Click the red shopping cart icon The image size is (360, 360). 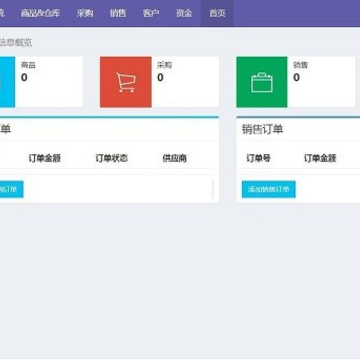click(126, 82)
